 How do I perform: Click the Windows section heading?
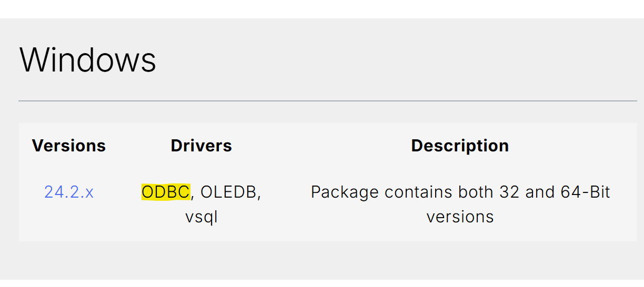click(88, 59)
